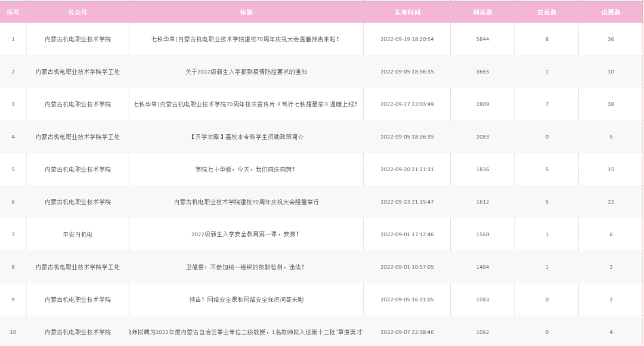The width and height of the screenshot is (644, 346).
Task: Click the 序号 column header
Action: pos(13,12)
